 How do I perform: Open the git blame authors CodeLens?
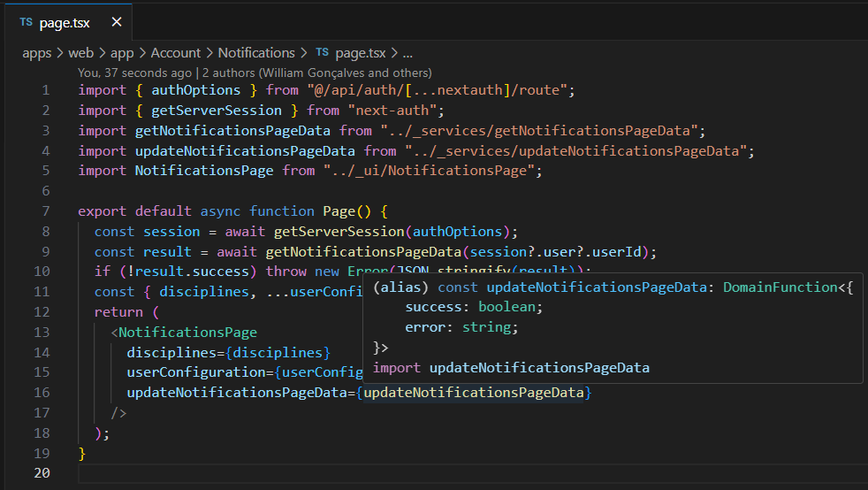coord(255,73)
